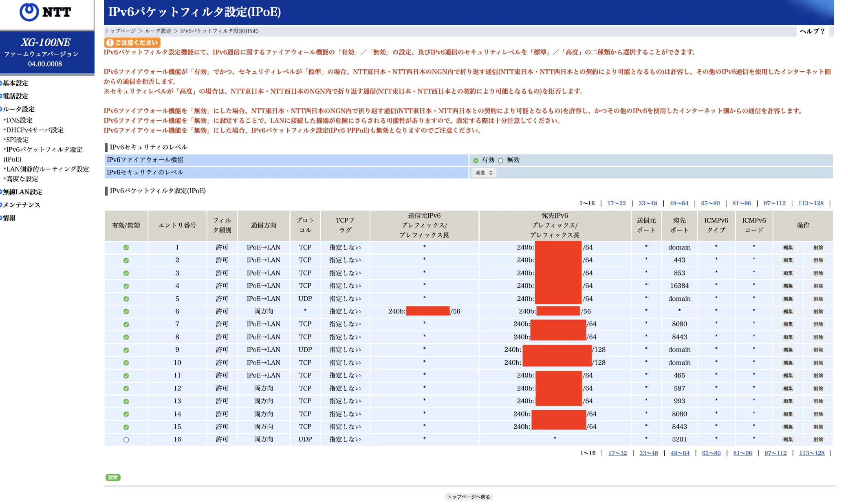Click 編集 button for entry 14
Image resolution: width=848 pixels, height=504 pixels.
click(788, 414)
